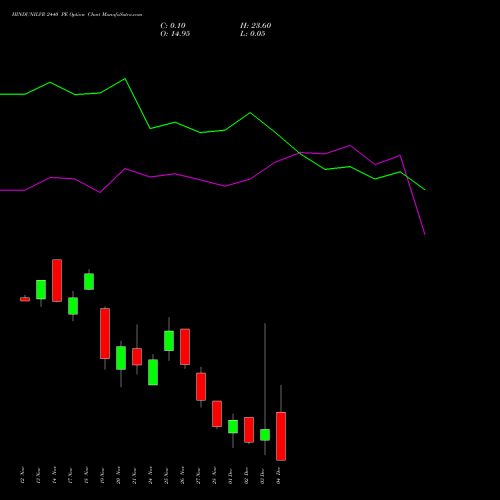
Task: Click the 24 Nov date label
Action: (151, 475)
